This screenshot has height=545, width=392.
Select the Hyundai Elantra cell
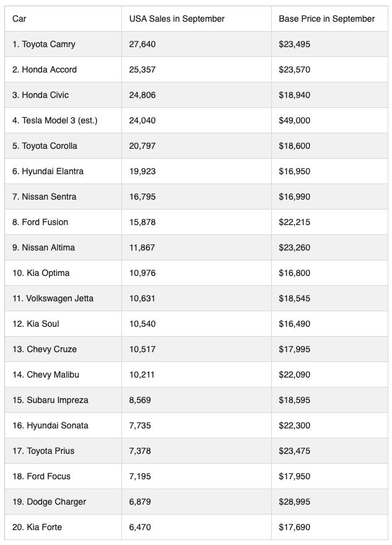point(48,171)
